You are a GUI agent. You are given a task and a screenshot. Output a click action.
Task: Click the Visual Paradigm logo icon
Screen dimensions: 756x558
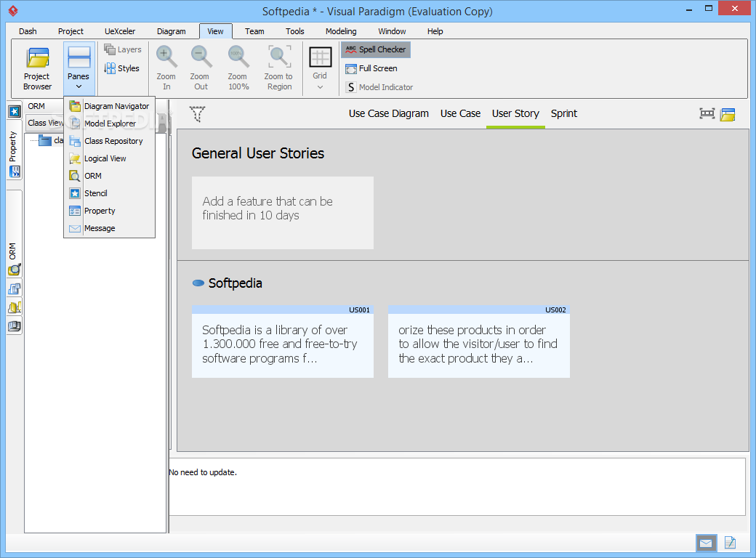(x=14, y=11)
